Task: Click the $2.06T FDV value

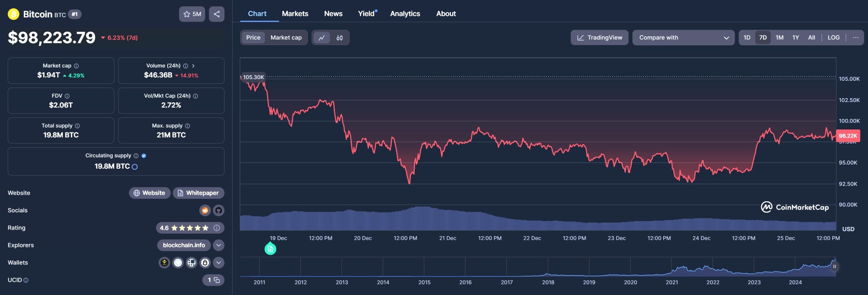Action: [61, 105]
